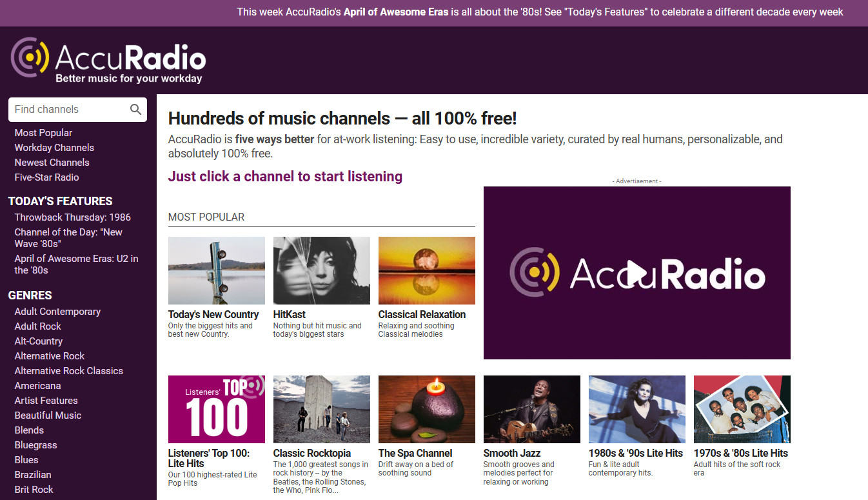
Task: Play the Smooth Jazz channel thumbnail
Action: [531, 409]
